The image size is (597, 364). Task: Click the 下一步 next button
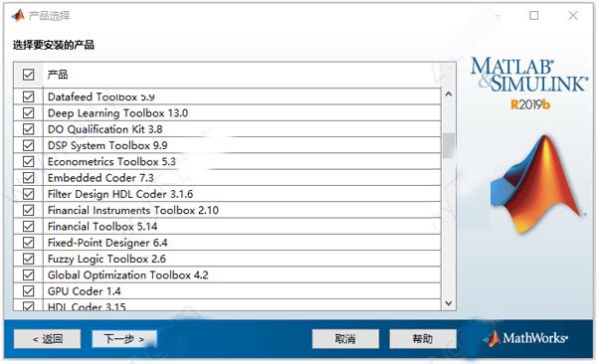[x=124, y=339]
